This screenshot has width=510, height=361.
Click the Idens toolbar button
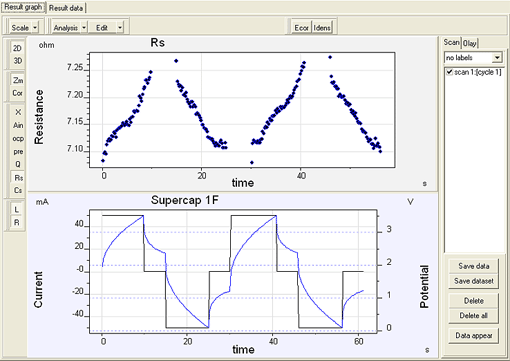[x=322, y=28]
